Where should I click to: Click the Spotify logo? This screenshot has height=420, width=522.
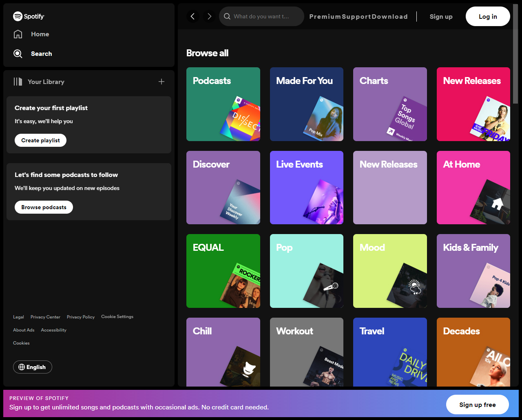[x=29, y=16]
